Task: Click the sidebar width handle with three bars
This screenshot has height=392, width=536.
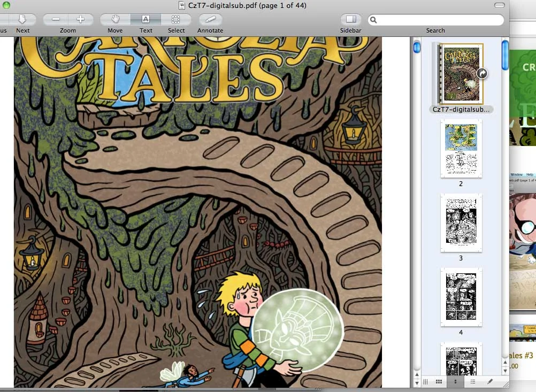Action: coord(426,382)
